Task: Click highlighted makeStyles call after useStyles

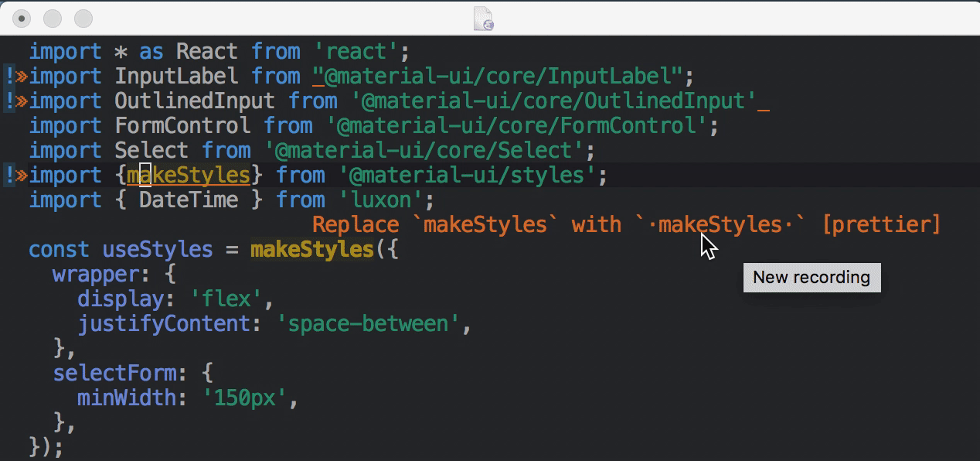Action: click(311, 250)
